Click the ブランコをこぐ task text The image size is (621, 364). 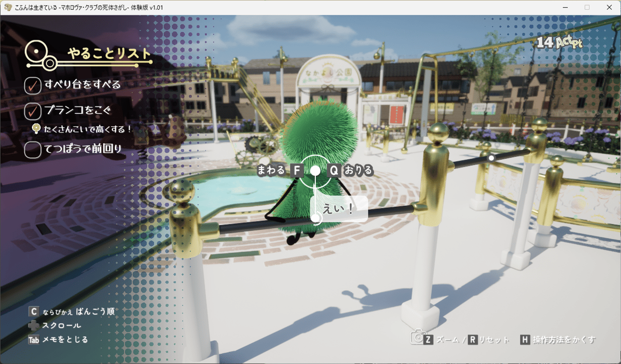pyautogui.click(x=78, y=110)
